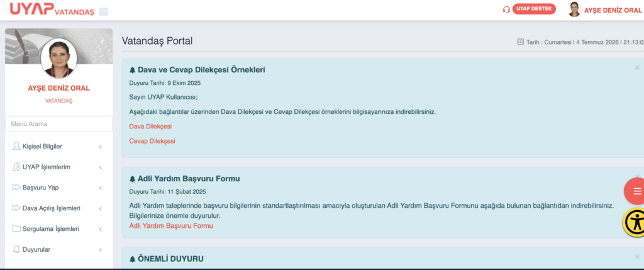The height and width of the screenshot is (270, 644).
Task: Click the Duyurular bell icon in sidebar
Action: tap(16, 249)
